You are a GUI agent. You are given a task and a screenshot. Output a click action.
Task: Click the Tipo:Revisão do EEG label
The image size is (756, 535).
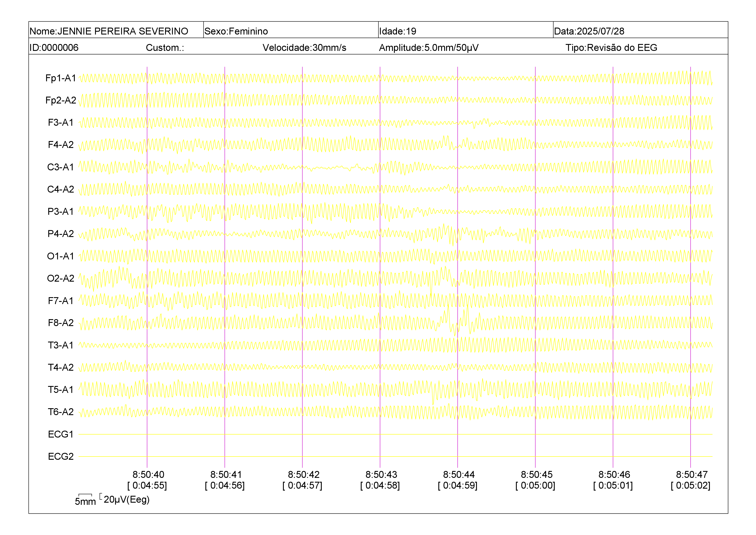[x=611, y=48]
